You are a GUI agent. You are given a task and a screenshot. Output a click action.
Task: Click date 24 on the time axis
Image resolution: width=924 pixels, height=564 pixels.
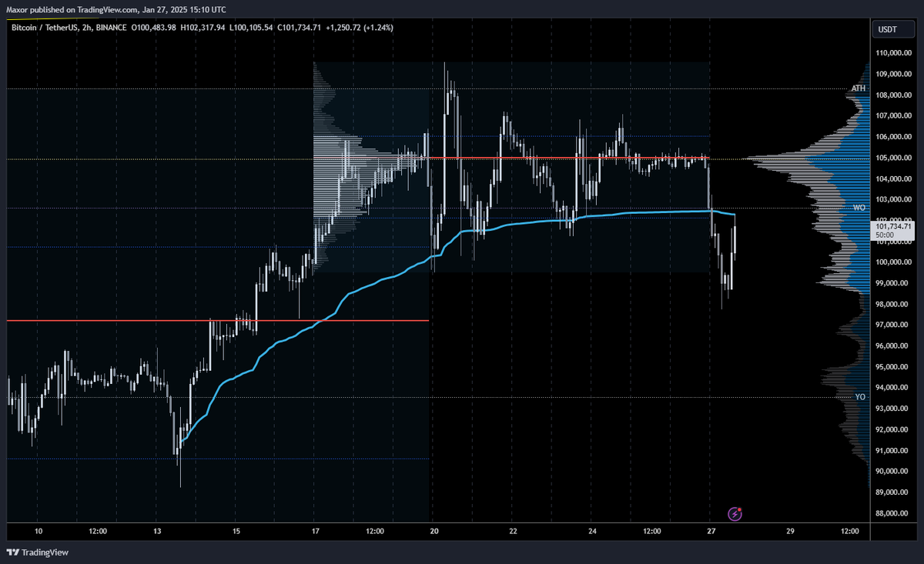592,531
